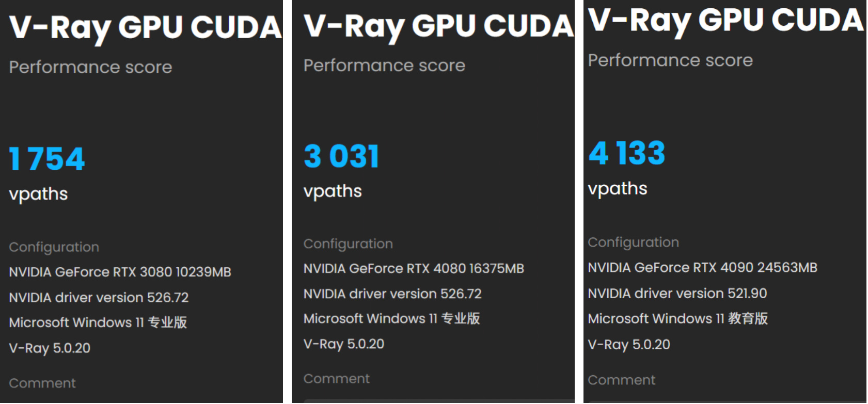This screenshot has width=868, height=404.
Task: Click the Configuration heading above RTX 4080
Action: click(348, 244)
